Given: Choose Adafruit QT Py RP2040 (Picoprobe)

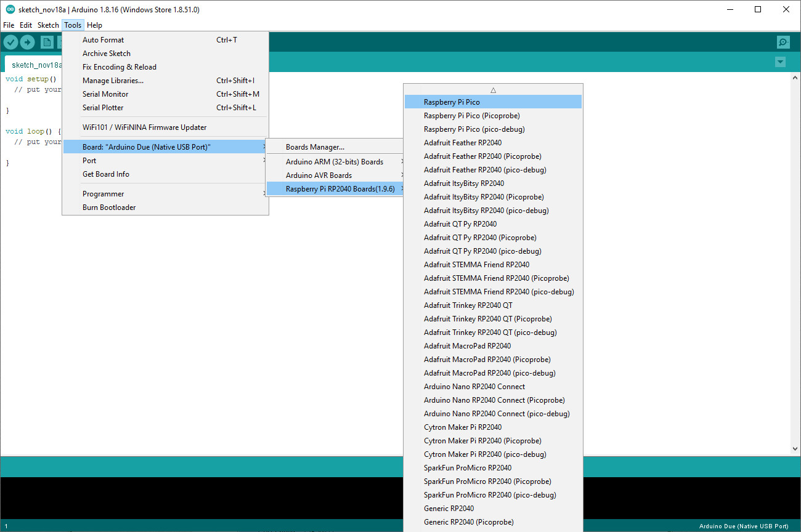Looking at the screenshot, I should coord(493,238).
